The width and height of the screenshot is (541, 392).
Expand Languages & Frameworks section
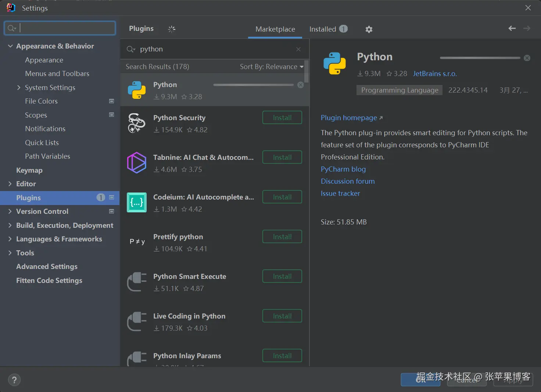pos(10,239)
